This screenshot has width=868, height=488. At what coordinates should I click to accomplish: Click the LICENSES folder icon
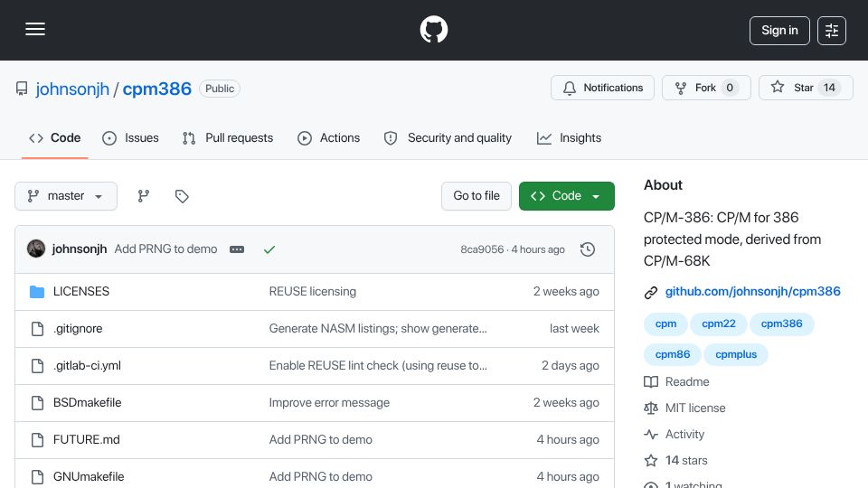pyautogui.click(x=37, y=292)
